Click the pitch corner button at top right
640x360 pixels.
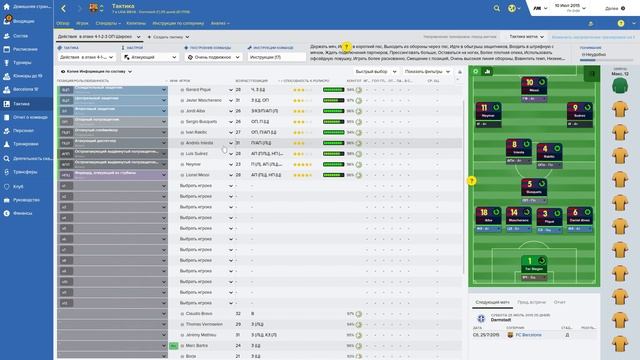coord(592,74)
